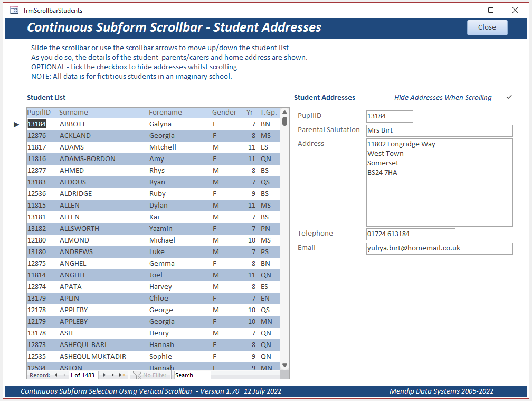Select surname APATA
Image resolution: width=532 pixels, height=401 pixels.
[71, 286]
